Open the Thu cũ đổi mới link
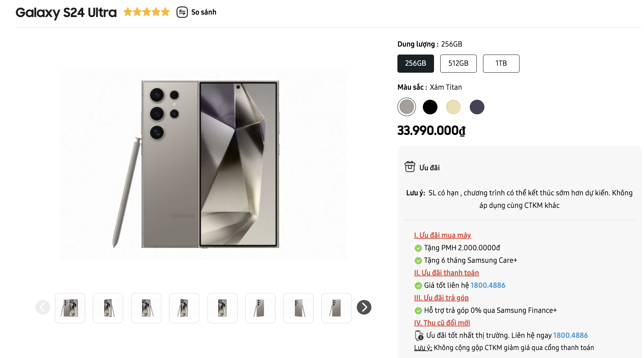This screenshot has width=644, height=358. (x=442, y=323)
